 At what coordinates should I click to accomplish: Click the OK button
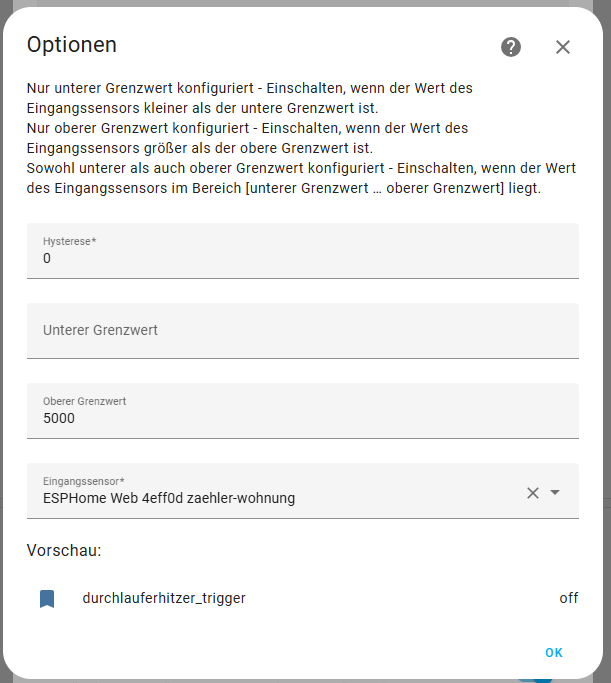pyautogui.click(x=554, y=653)
